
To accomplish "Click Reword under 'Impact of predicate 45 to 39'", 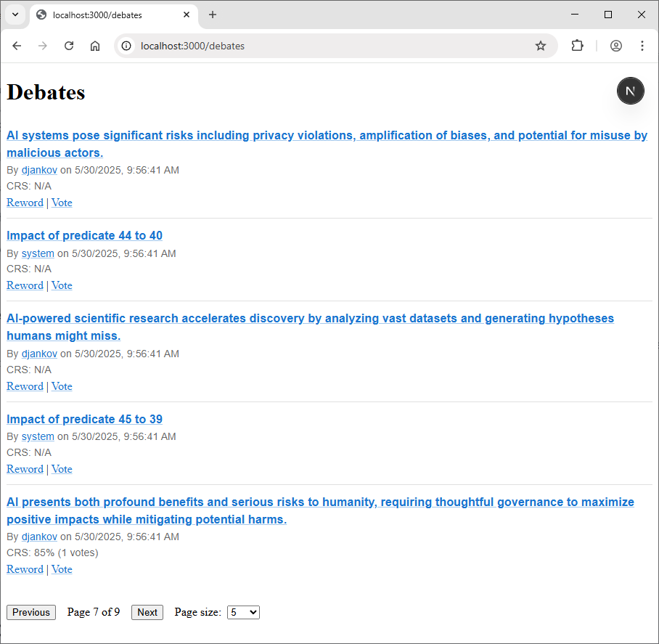I will point(25,469).
